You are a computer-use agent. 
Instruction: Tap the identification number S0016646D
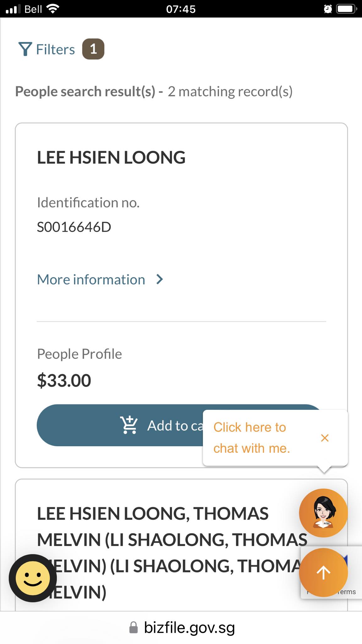(x=74, y=227)
